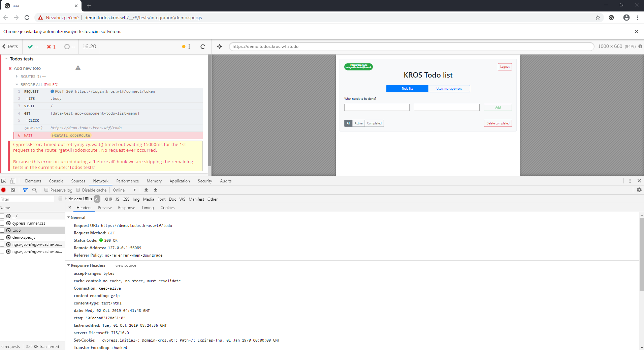The width and height of the screenshot is (644, 350).
Task: Click the inspect element picker icon
Action: click(4, 181)
